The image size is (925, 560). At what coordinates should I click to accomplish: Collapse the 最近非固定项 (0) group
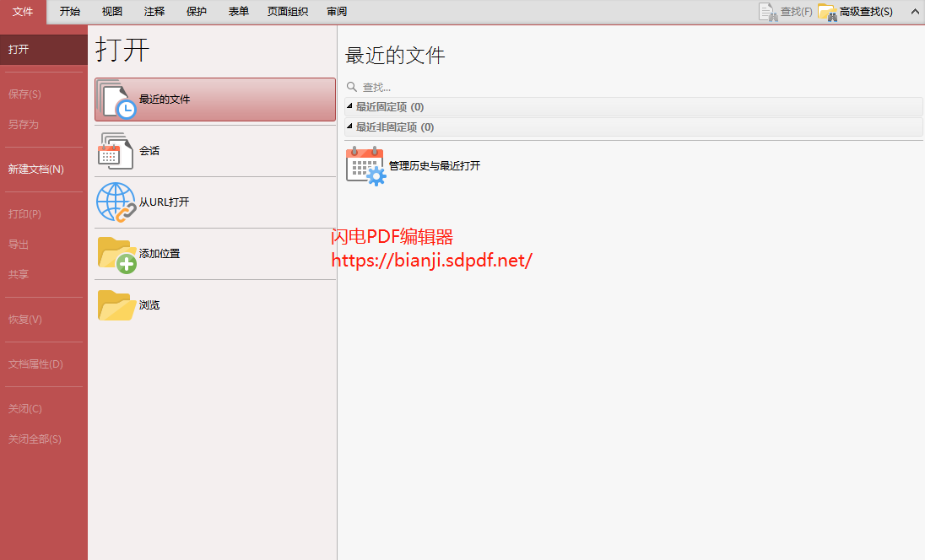pyautogui.click(x=349, y=127)
